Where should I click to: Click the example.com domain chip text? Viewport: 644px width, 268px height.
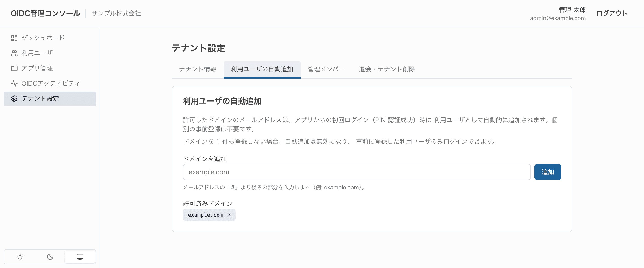(205, 215)
